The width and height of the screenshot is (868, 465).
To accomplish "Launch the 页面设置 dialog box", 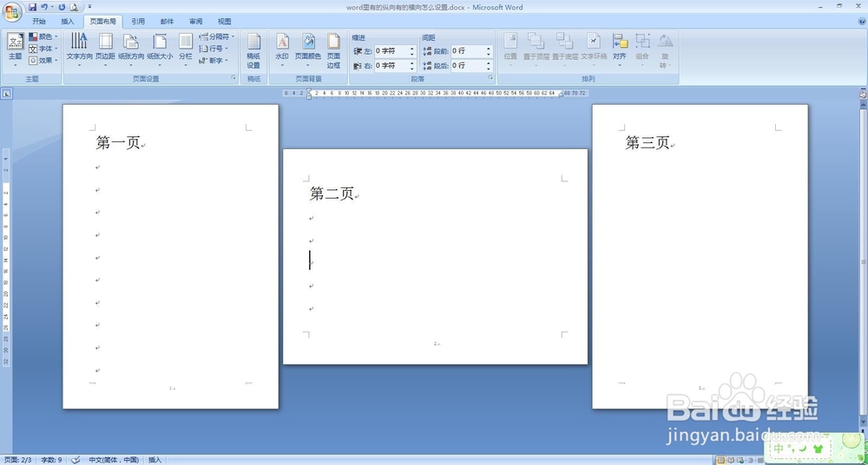I will pos(233,79).
